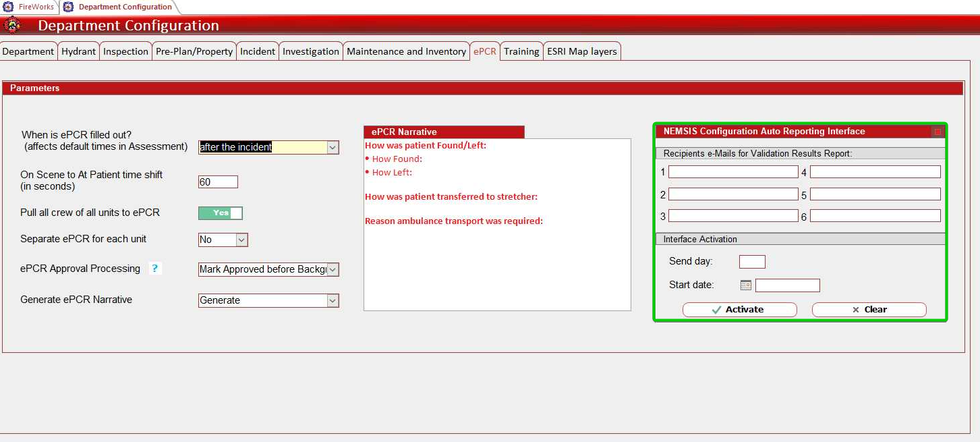
Task: Open the When is ePCR filled out dropdown
Action: [332, 147]
